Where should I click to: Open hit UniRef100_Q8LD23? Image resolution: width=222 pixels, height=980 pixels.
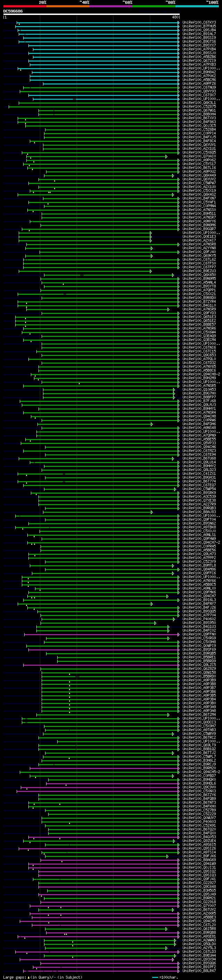click(x=199, y=470)
